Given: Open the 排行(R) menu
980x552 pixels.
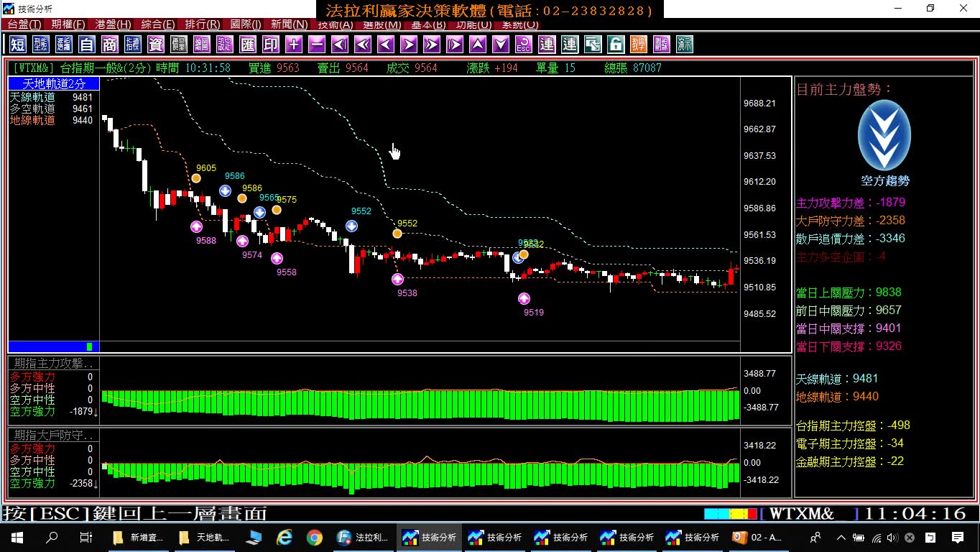Looking at the screenshot, I should (203, 24).
